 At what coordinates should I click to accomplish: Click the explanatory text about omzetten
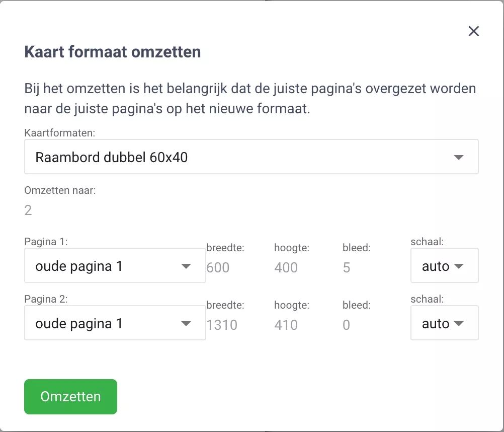pos(250,99)
